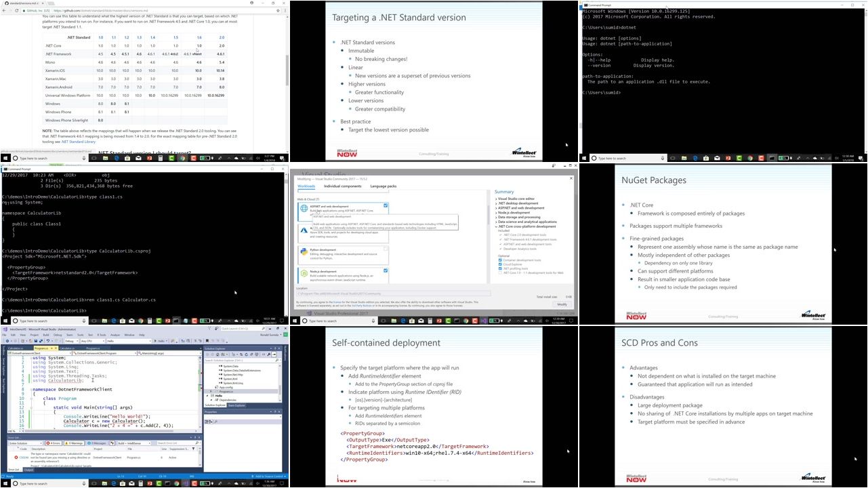The width and height of the screenshot is (868, 488).
Task: Enable .NET Core 1.0 - 1.1 development tools
Action: 500,272
